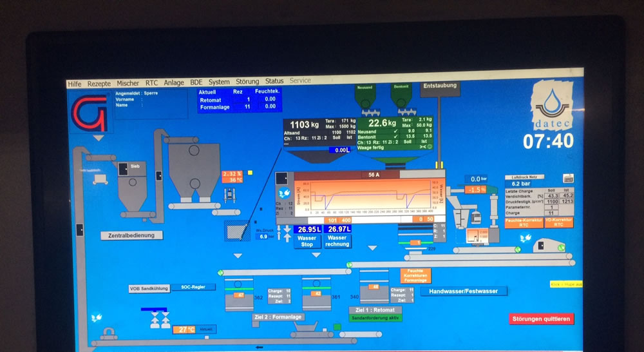
Task: Open the Status menu
Action: pos(274,81)
